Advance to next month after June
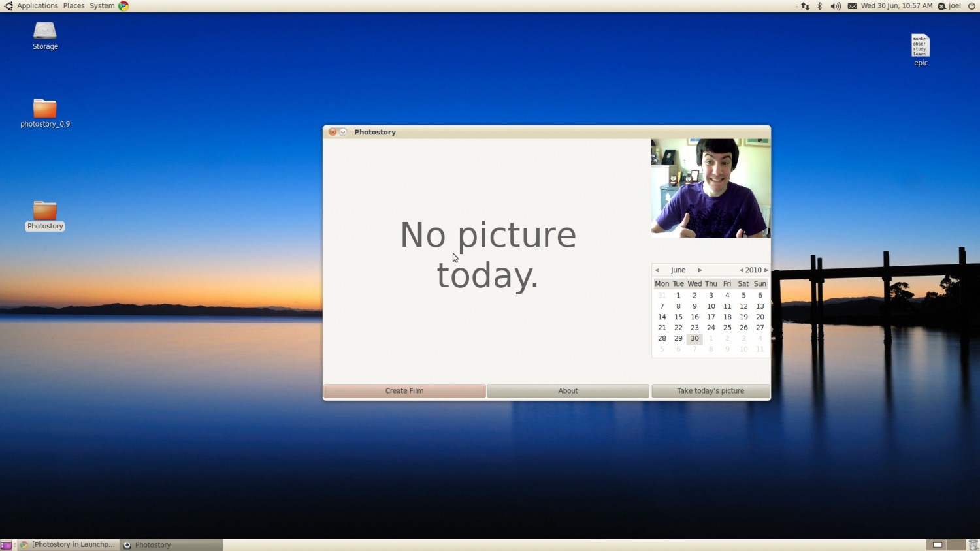This screenshot has width=980, height=551. click(700, 270)
